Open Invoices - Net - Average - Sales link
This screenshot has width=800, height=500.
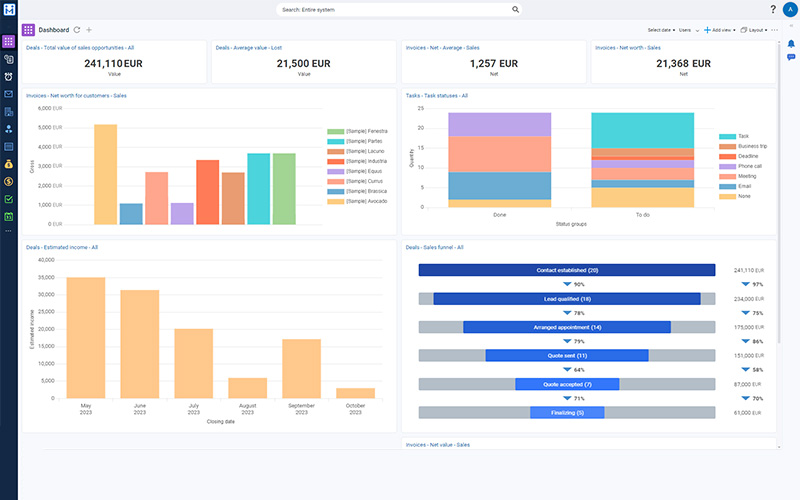[442, 48]
